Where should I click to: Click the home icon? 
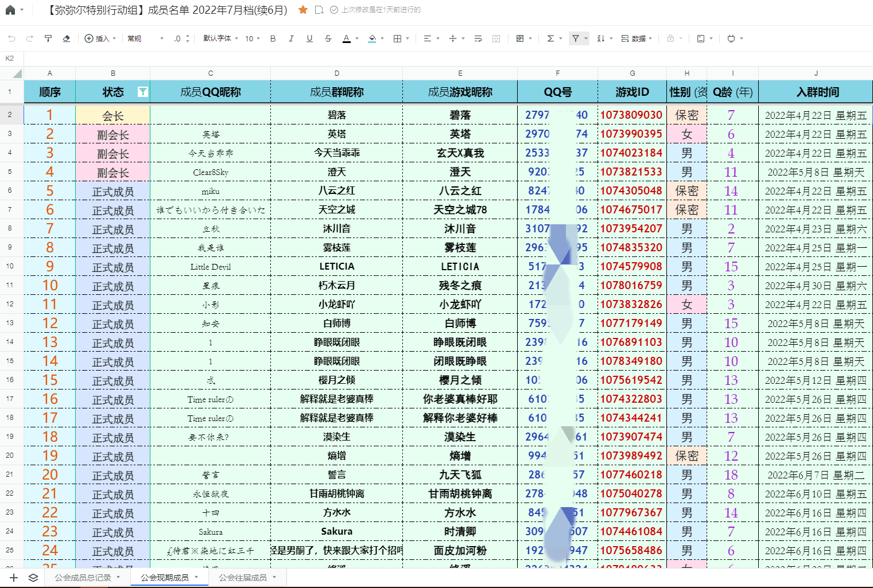tap(10, 10)
